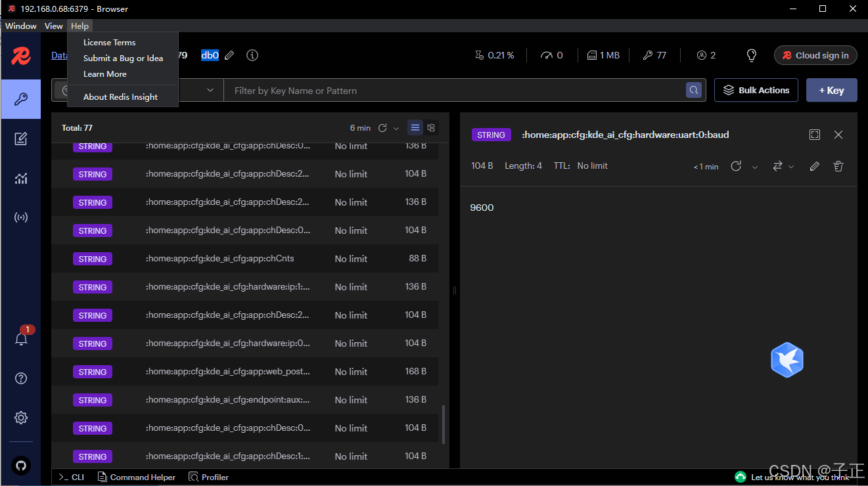Open the Help Center question mark icon

[21, 378]
